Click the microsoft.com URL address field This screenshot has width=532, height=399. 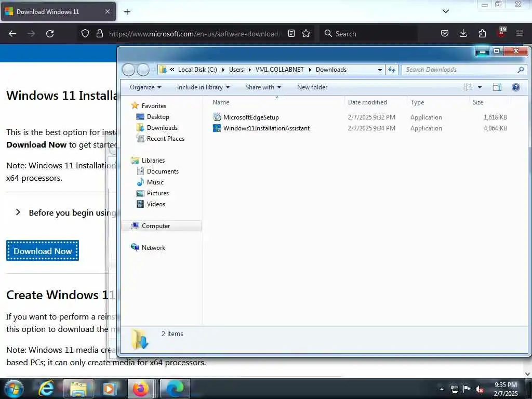[x=193, y=34]
